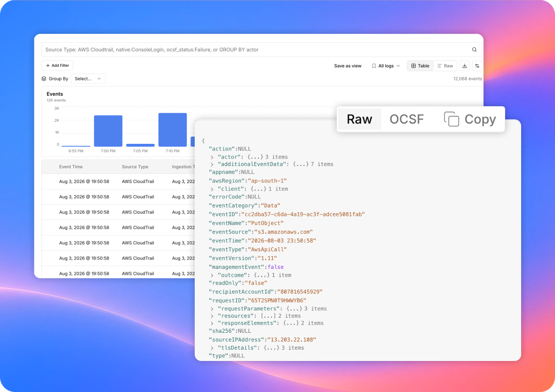Click Save as view
The image size is (555, 392).
pos(348,66)
